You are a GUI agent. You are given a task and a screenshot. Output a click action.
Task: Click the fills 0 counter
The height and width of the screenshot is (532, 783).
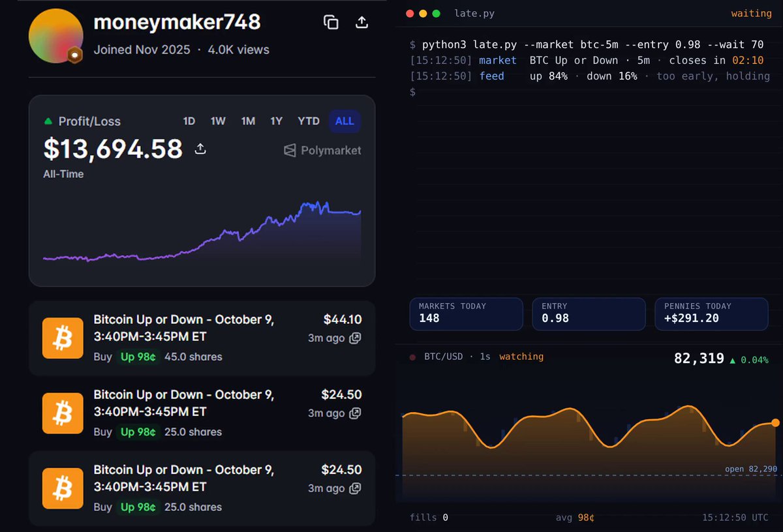pyautogui.click(x=429, y=518)
